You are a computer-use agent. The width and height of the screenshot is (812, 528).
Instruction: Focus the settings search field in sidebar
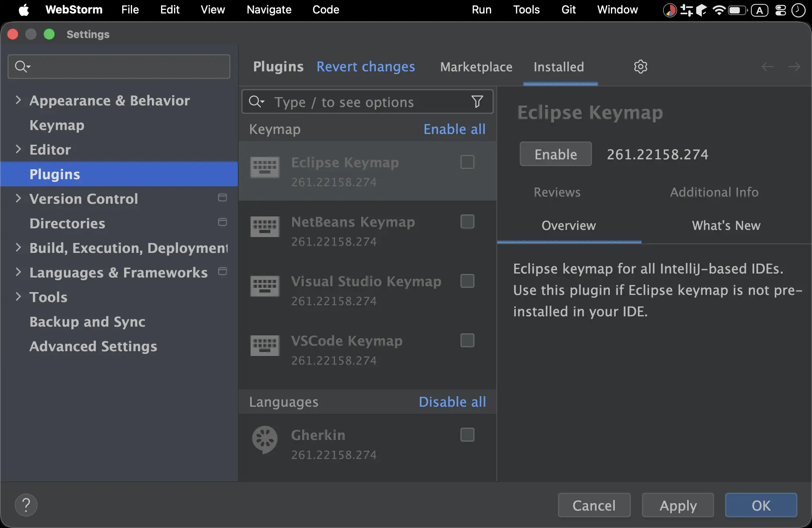point(119,67)
